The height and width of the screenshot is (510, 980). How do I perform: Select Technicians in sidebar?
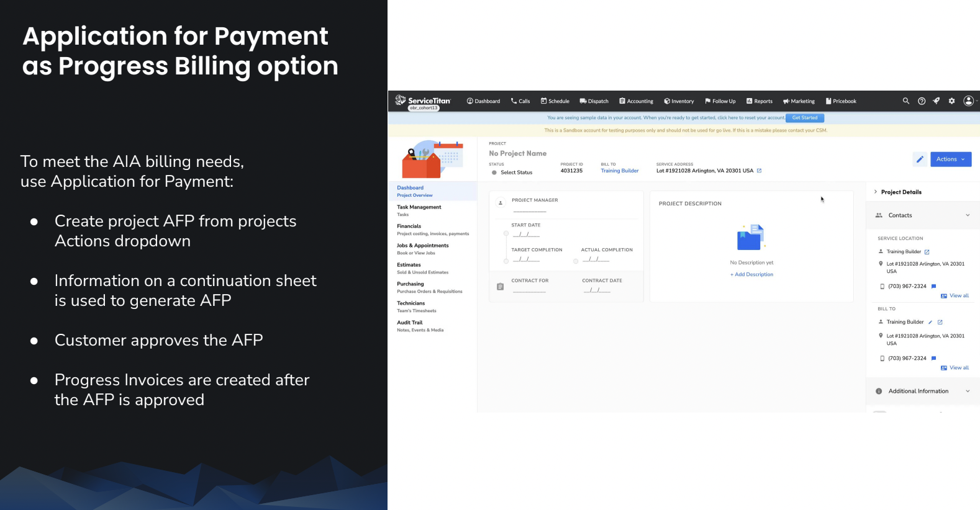click(432, 306)
